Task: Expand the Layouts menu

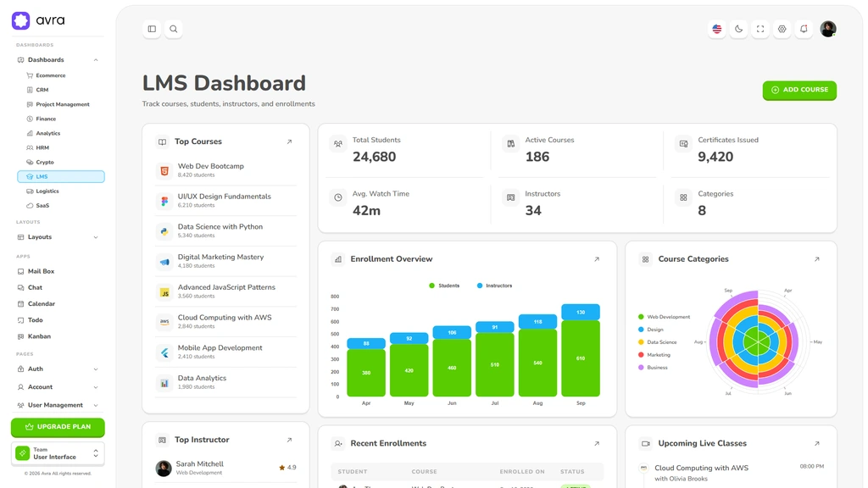Action: [x=58, y=237]
